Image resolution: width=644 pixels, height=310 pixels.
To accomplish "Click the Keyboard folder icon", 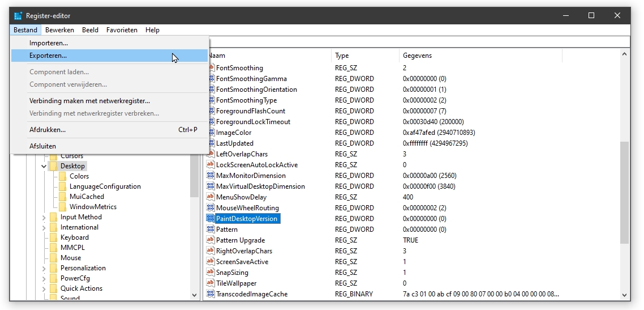I will click(53, 237).
